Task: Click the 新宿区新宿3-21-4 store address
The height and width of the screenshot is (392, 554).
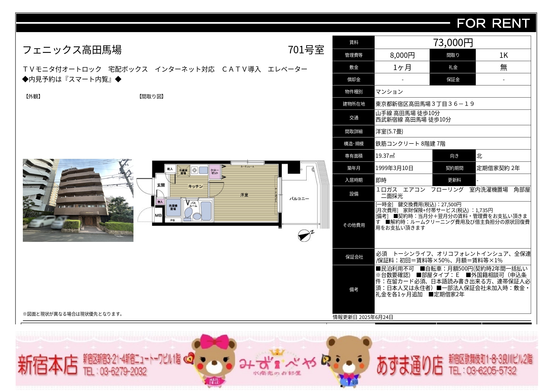Action: pyautogui.click(x=132, y=359)
